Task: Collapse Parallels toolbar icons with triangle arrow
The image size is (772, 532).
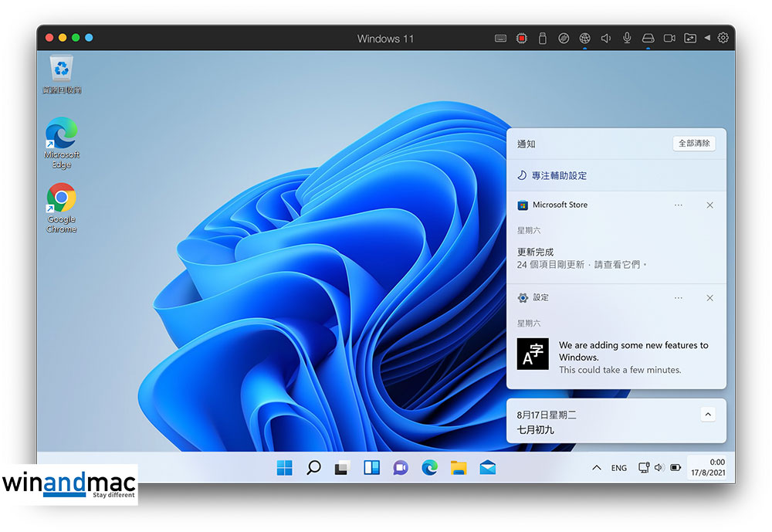Action: click(706, 38)
